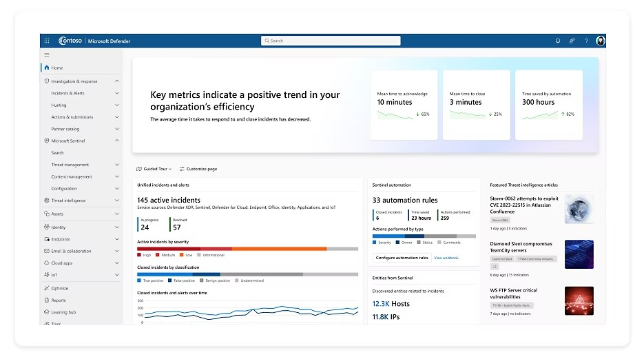Open the View workbook link
644x357 pixels.
[x=446, y=258]
